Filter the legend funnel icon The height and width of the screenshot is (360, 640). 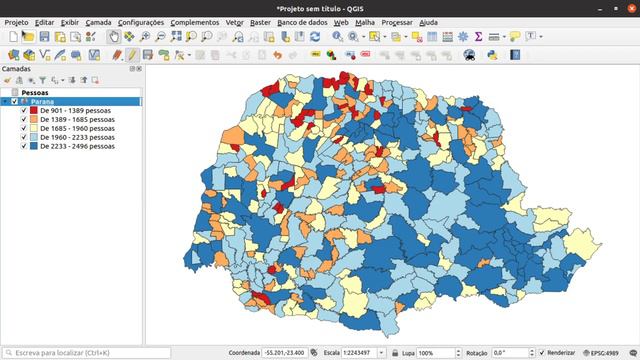click(42, 80)
